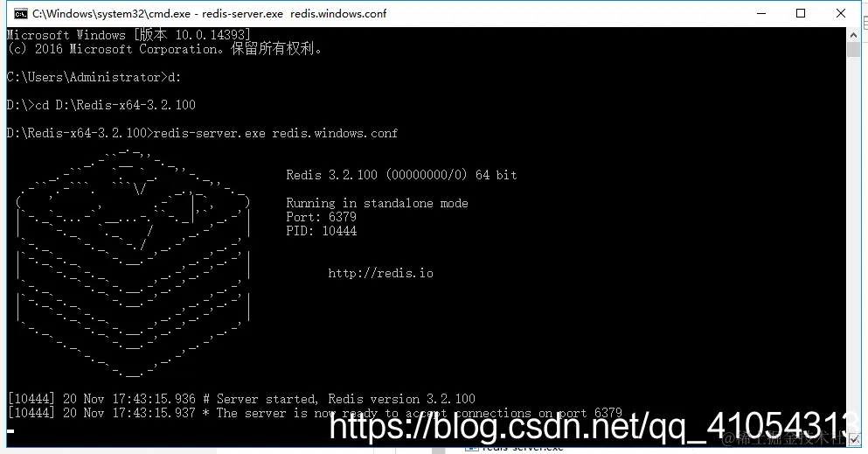
Task: Click the 'Server started' log line
Action: [x=241, y=399]
